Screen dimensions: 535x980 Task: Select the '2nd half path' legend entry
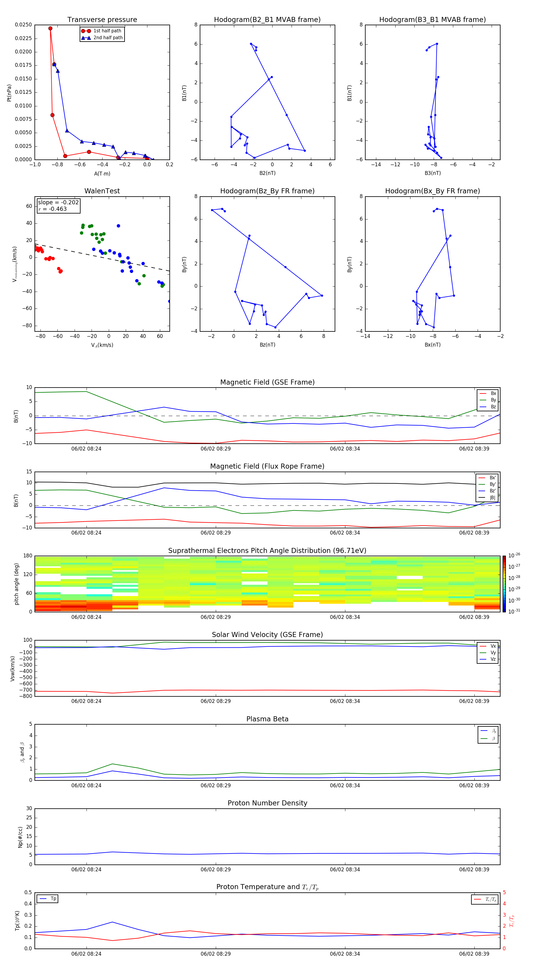(x=103, y=38)
